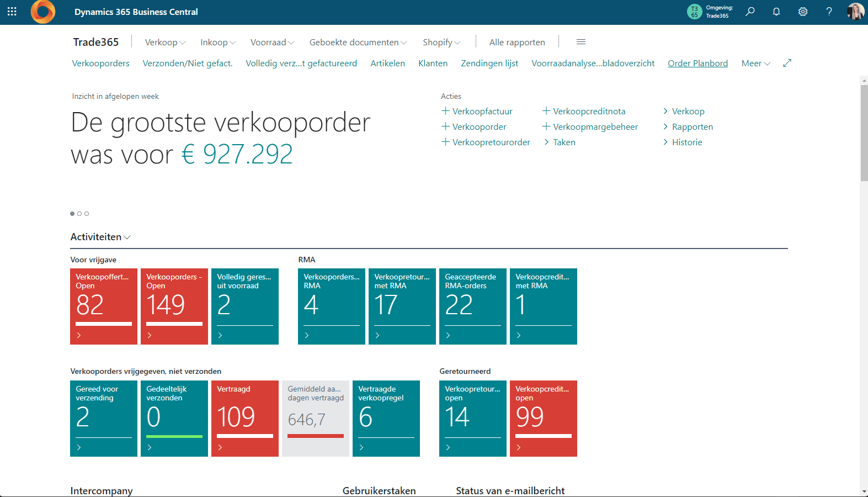Click progress bar on Gedeeltelijk verzonden tile

[174, 436]
